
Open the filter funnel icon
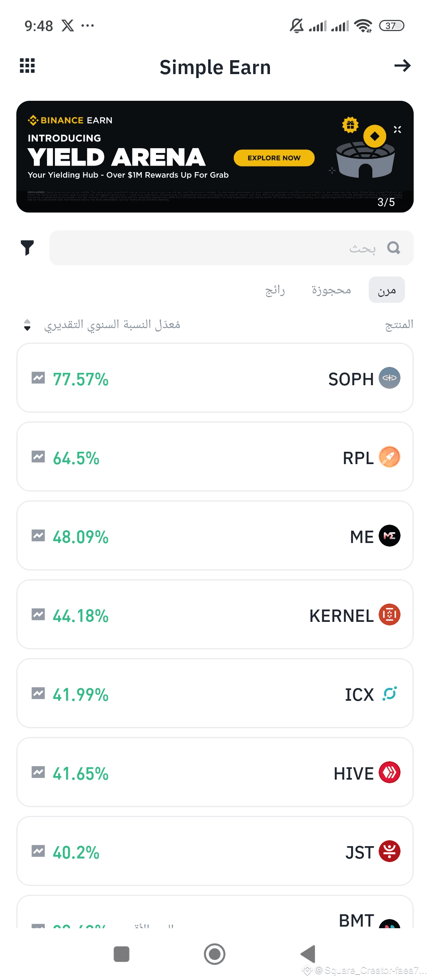[27, 248]
